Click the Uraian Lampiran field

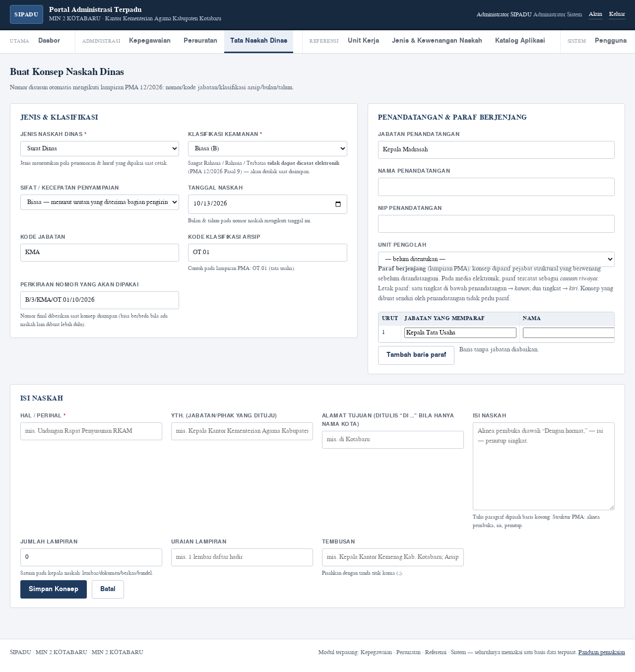242,557
